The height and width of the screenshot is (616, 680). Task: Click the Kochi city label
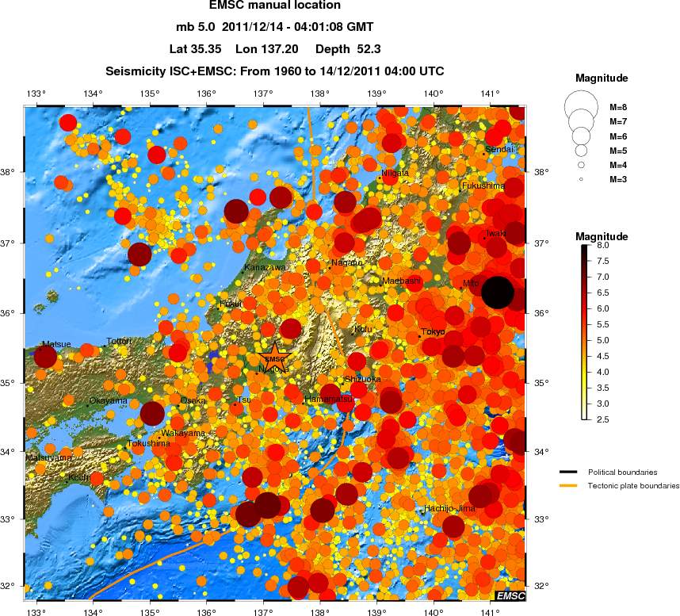tap(79, 477)
